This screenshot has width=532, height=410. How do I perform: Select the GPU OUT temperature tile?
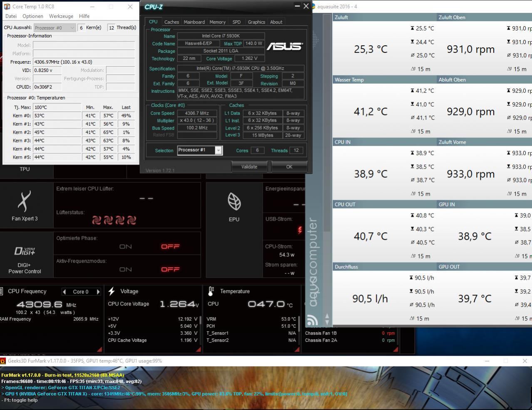(485, 294)
